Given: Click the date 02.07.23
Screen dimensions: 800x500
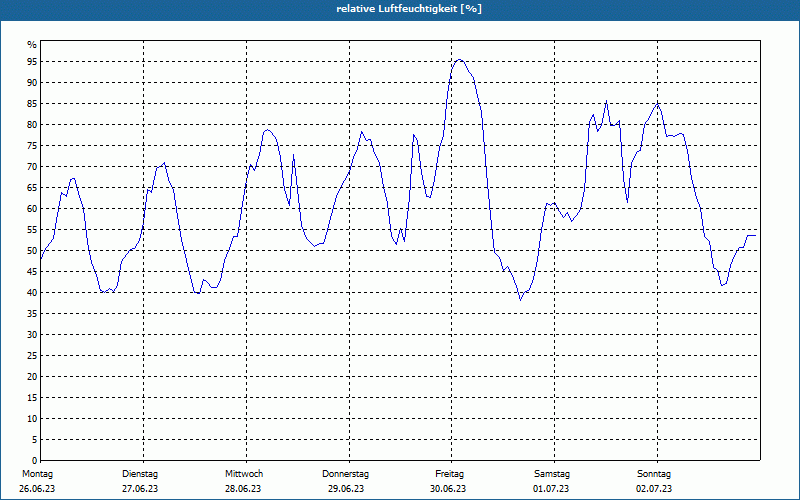Looking at the screenshot, I should [654, 489].
